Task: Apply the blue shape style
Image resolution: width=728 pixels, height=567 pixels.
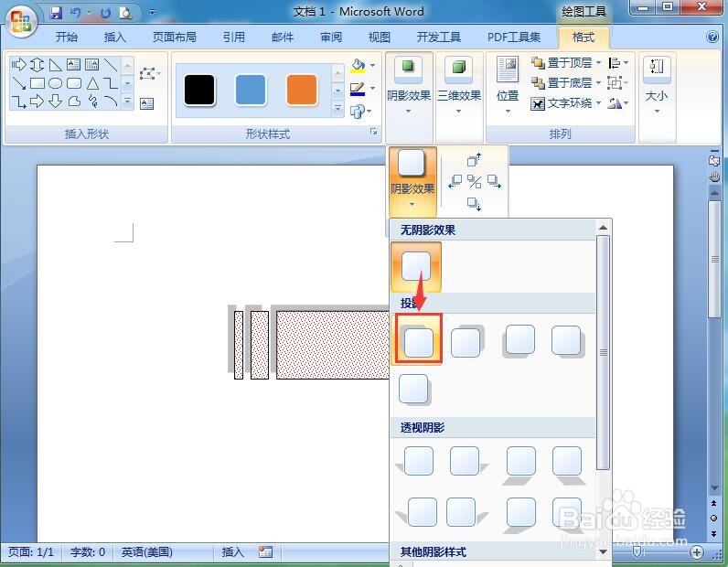Action: pos(251,90)
